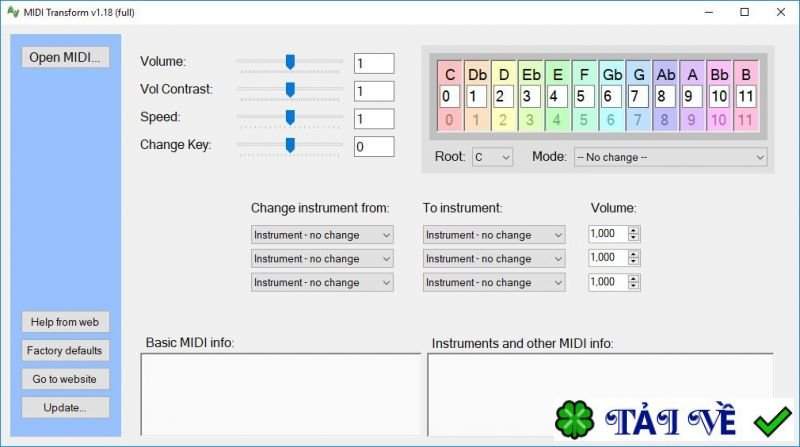Screen dimensions: 800x447
Task: Open the Root note dropdown
Action: pyautogui.click(x=492, y=157)
